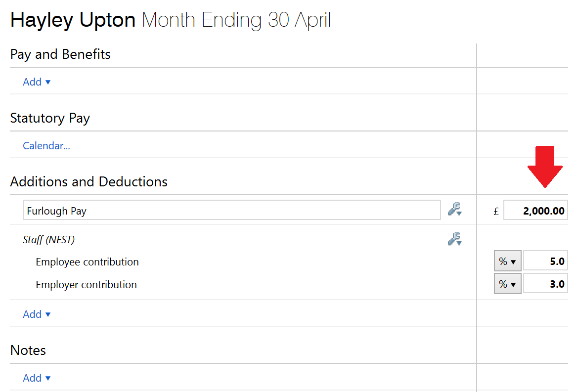The image size is (577, 392).
Task: Open Add dropdown under Notes
Action: point(37,378)
